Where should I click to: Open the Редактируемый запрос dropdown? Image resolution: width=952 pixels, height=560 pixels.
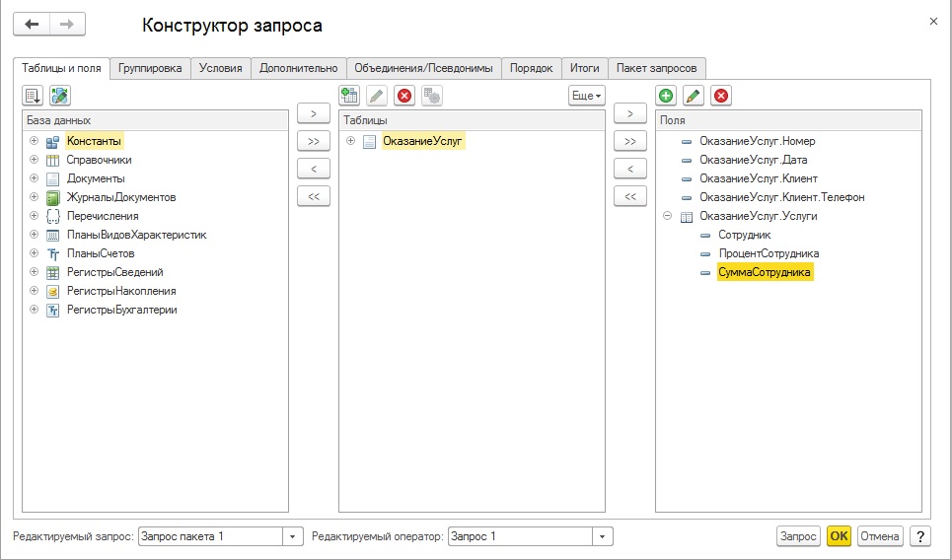coord(293,536)
